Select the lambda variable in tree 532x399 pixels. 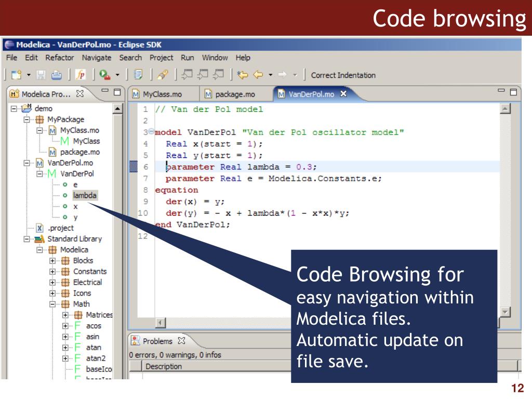point(85,195)
